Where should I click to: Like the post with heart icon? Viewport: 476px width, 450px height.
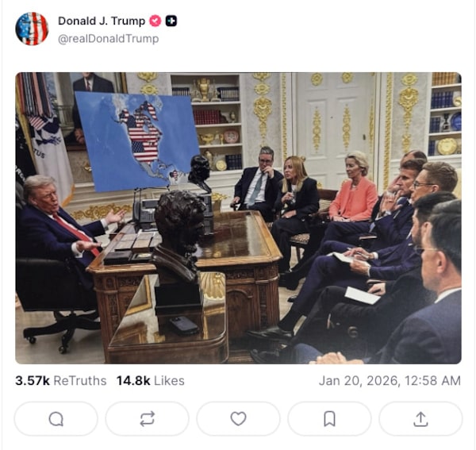pos(238,419)
